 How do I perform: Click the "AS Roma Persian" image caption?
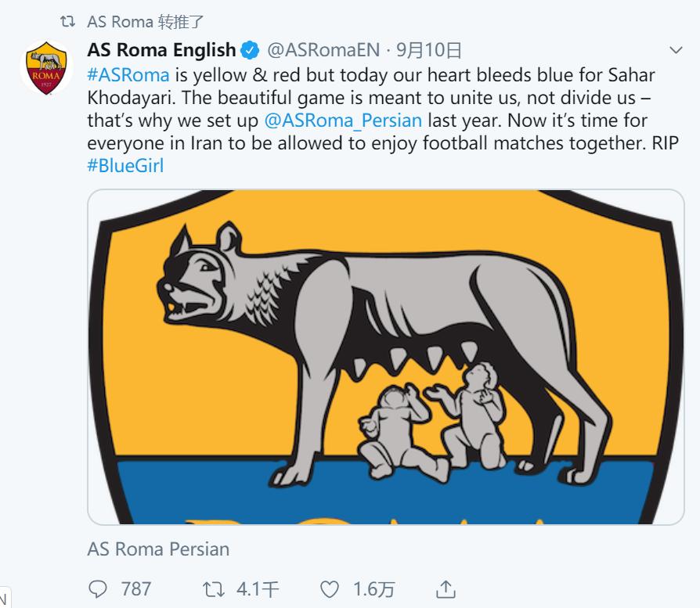[158, 549]
